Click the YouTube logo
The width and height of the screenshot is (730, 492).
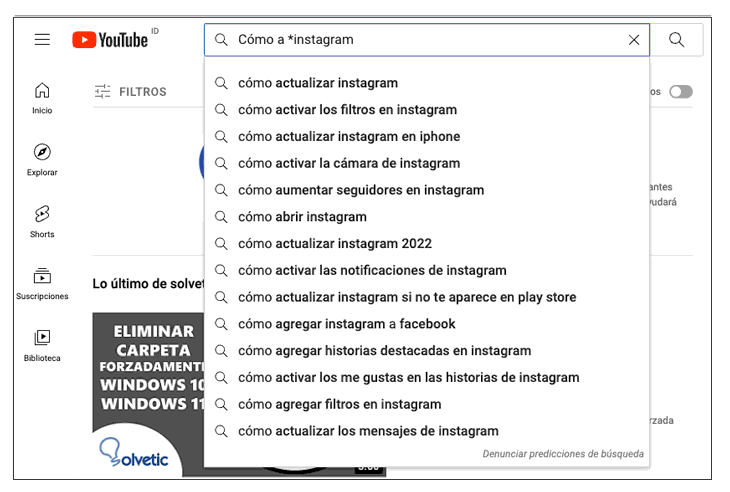click(110, 40)
